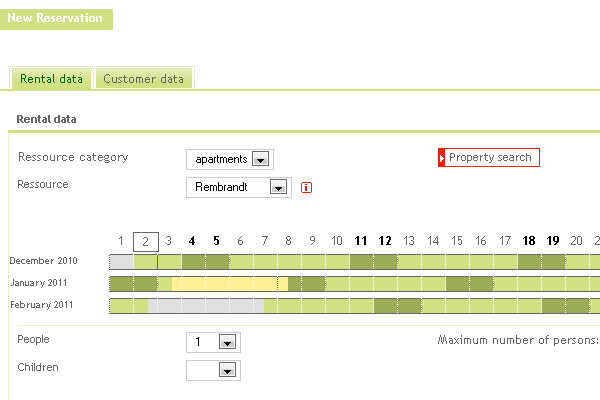
Task: Click February 2011 cell under day 12
Action: [386, 306]
